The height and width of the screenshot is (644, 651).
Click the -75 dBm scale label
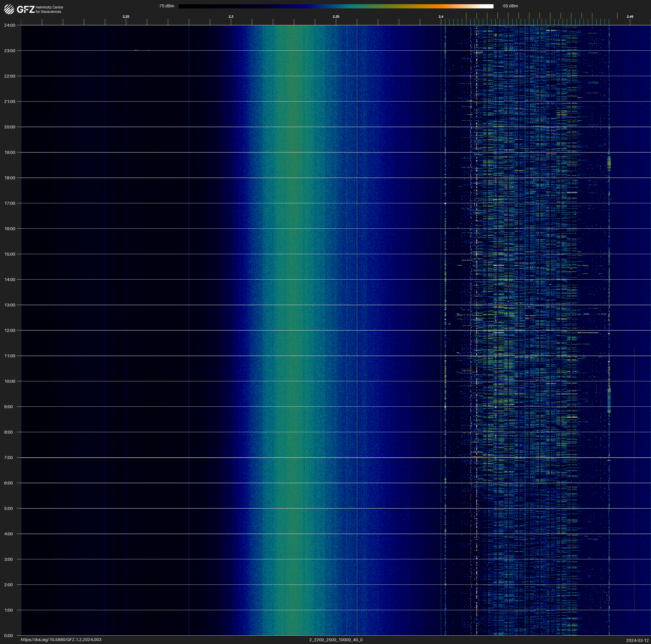pos(166,6)
